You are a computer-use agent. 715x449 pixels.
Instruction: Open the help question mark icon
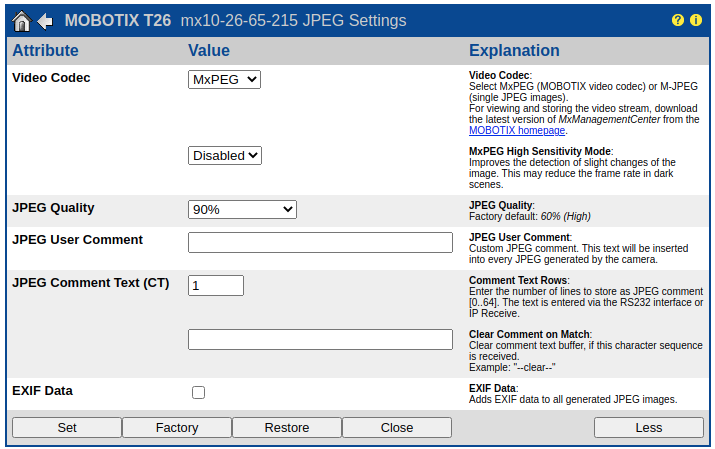pos(678,20)
